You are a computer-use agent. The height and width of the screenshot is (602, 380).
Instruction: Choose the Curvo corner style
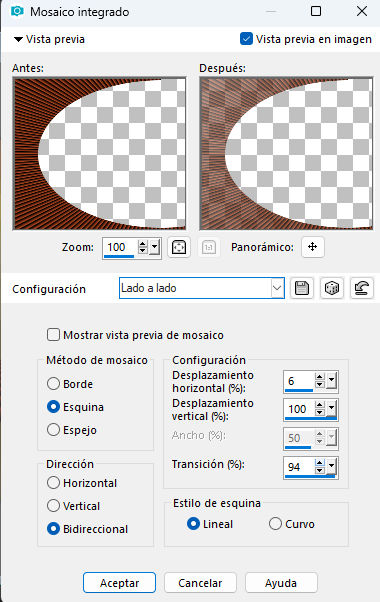275,524
